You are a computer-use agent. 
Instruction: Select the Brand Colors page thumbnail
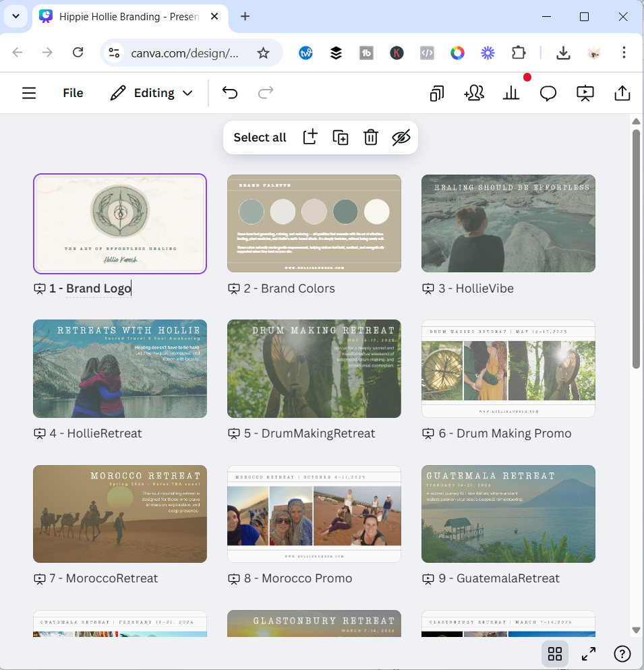click(x=314, y=224)
